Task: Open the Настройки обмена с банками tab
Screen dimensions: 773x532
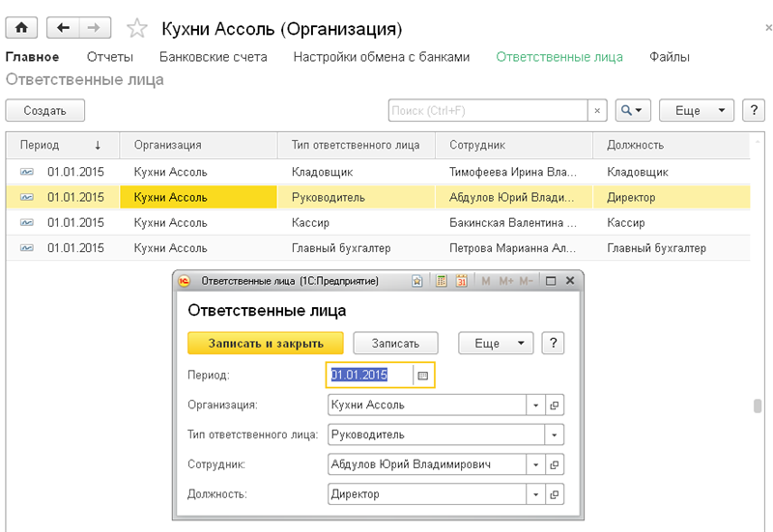Action: (381, 57)
